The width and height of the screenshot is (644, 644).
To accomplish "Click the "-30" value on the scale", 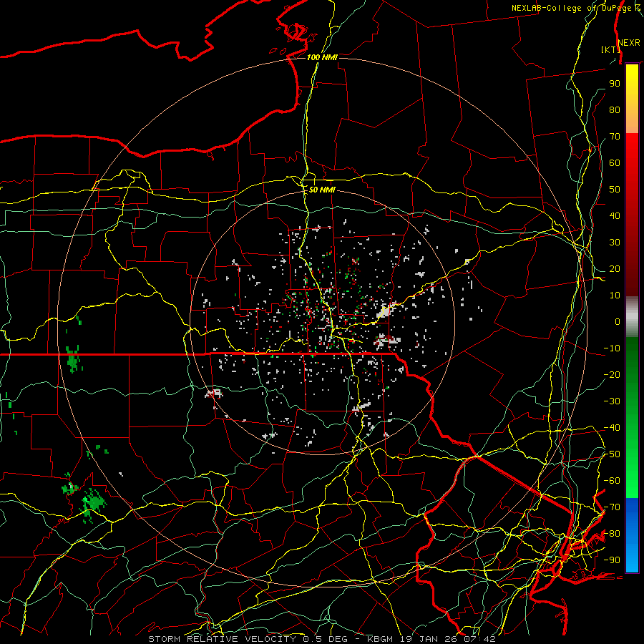I will click(x=612, y=401).
